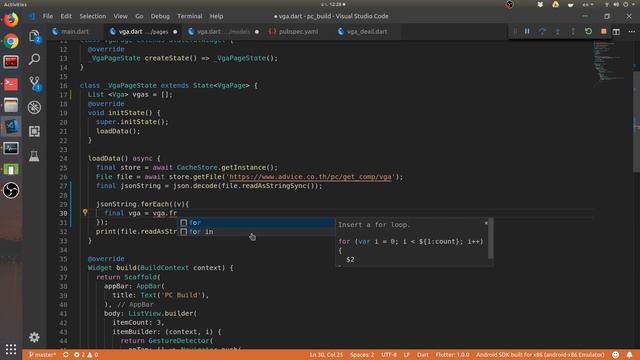
Task: Click 'loadData() async {' on line 24
Action: point(124,158)
